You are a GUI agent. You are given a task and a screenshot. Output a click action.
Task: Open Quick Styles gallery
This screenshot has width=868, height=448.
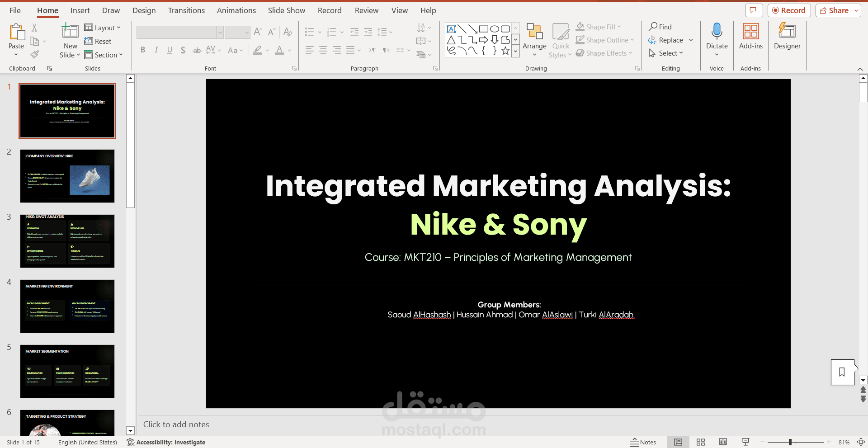[x=561, y=40]
